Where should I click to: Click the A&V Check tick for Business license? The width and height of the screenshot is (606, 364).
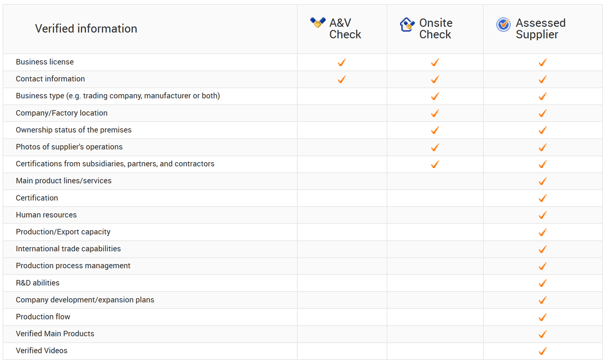click(342, 62)
